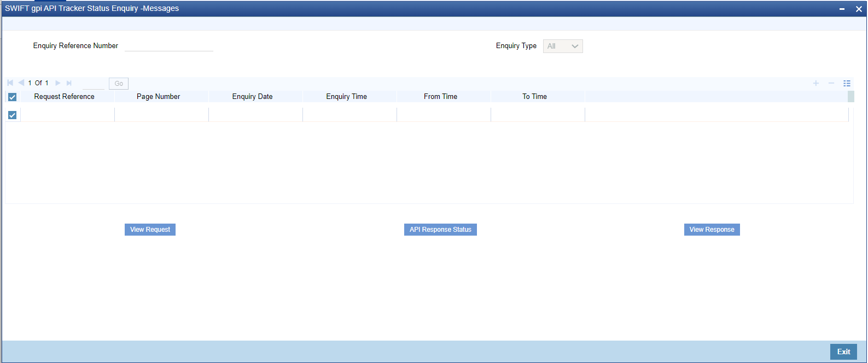Viewport: 868px width, 363px height.
Task: Open single record view icon
Action: point(847,83)
